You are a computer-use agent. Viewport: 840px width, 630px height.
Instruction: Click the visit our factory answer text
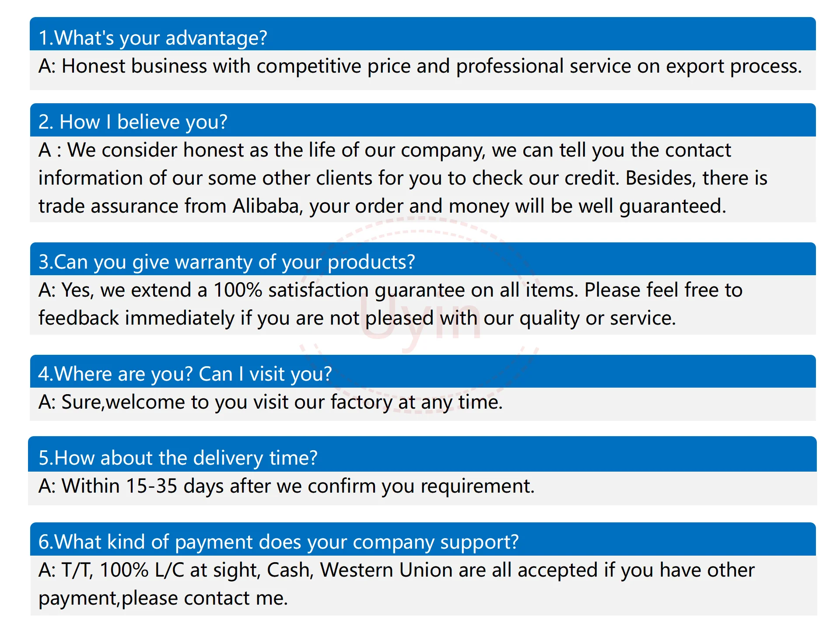point(270,402)
